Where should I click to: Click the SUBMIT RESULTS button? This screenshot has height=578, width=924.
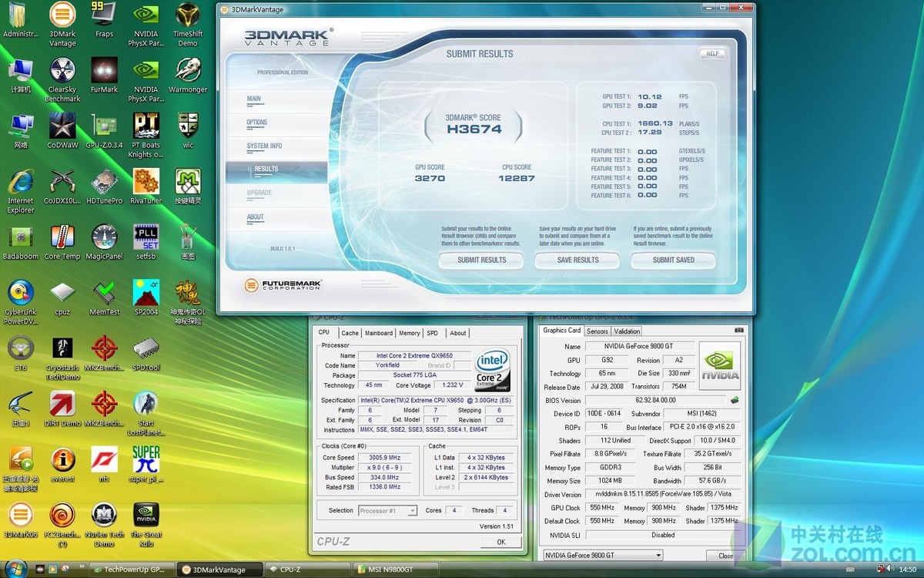(x=482, y=260)
